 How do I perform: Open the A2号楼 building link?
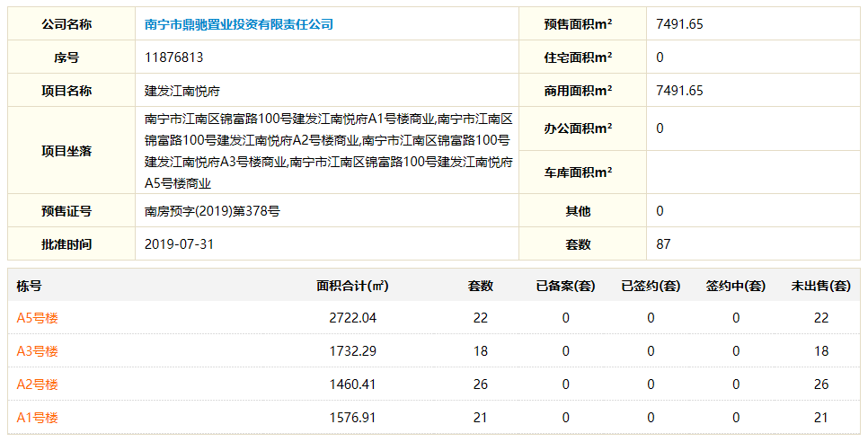38,385
